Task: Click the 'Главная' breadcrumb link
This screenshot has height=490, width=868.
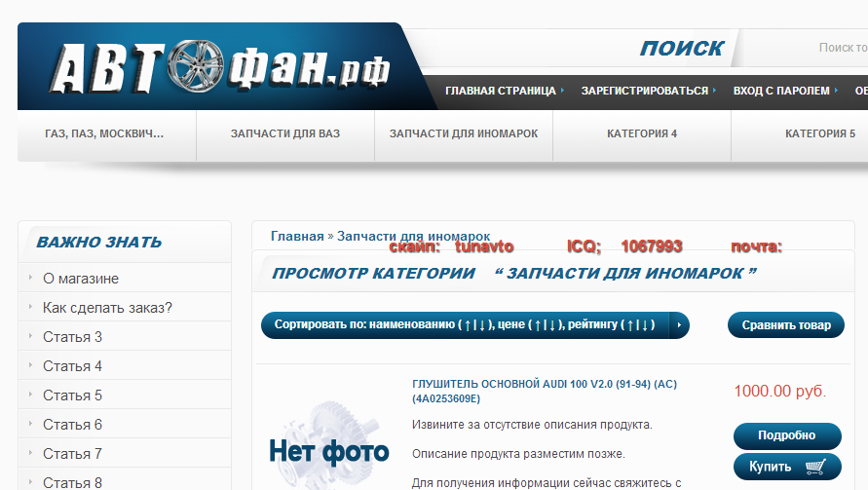Action: point(297,236)
